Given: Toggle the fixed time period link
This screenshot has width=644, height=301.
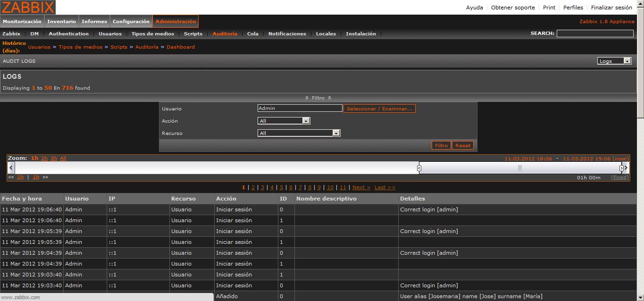Looking at the screenshot, I should 619,177.
